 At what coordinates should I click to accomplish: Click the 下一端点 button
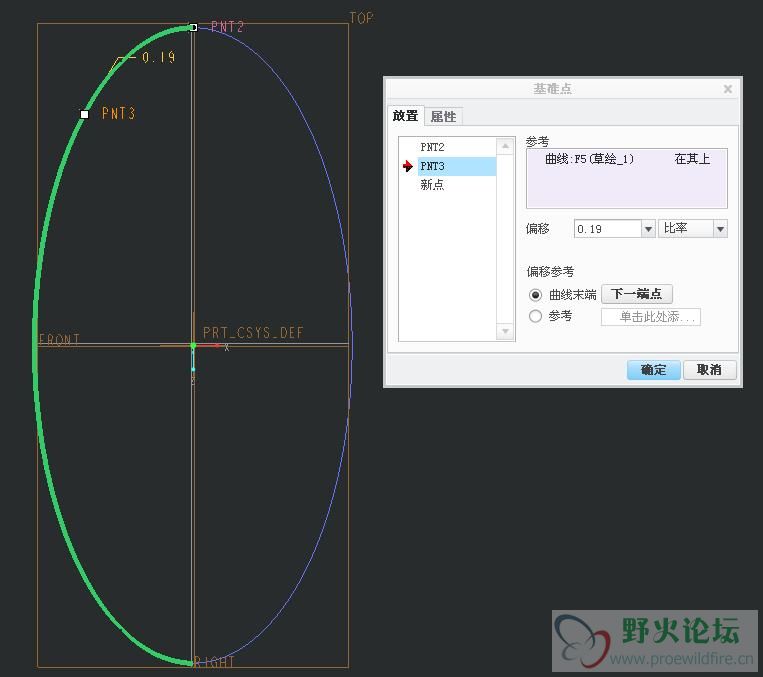[637, 294]
